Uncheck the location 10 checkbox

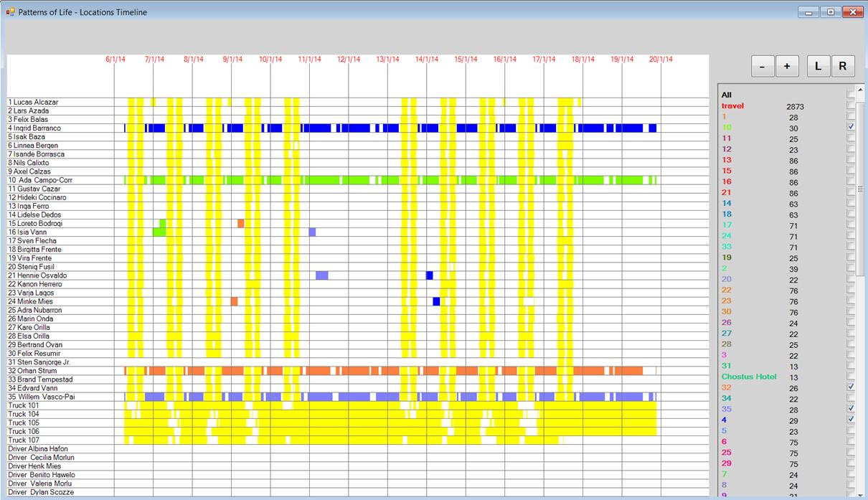pyautogui.click(x=851, y=127)
